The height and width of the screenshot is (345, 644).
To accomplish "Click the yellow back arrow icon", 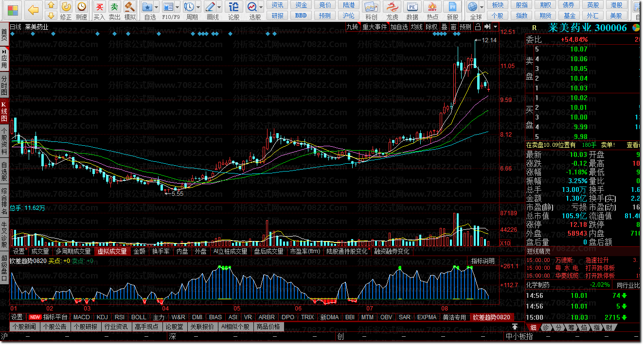I will coord(33,10).
